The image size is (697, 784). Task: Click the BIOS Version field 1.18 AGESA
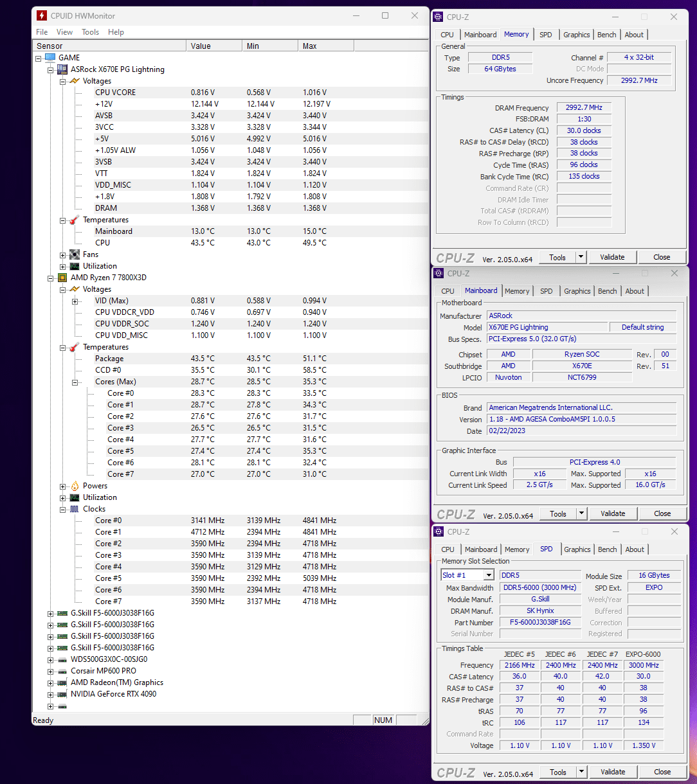(582, 419)
